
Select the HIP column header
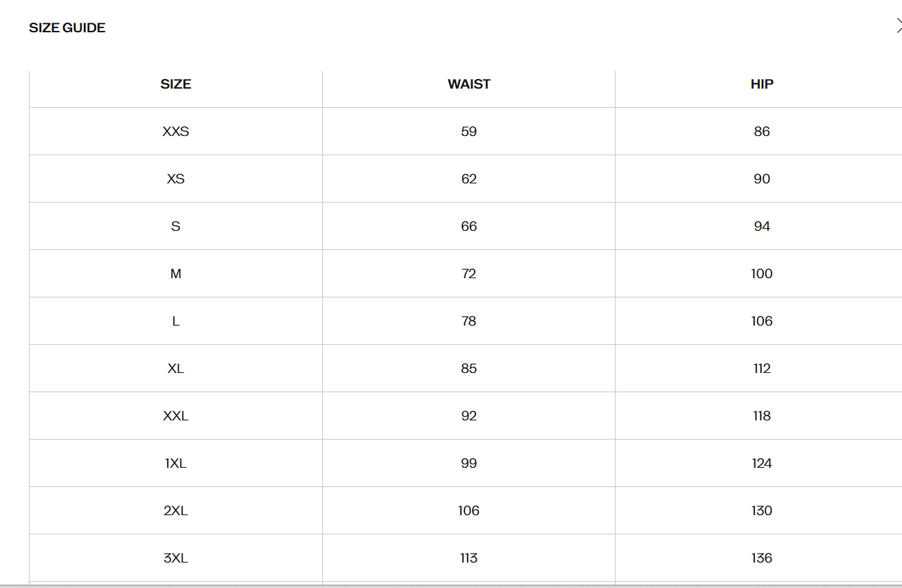pyautogui.click(x=762, y=84)
